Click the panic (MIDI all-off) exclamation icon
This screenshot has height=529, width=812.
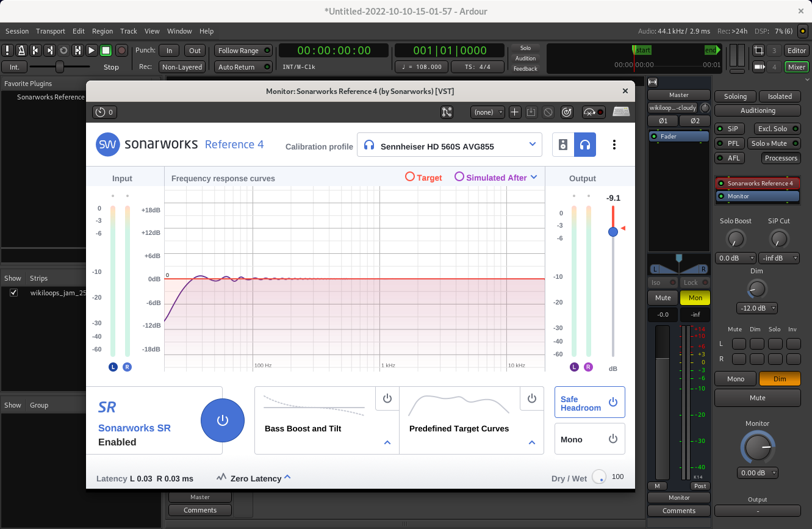pyautogui.click(x=7, y=51)
